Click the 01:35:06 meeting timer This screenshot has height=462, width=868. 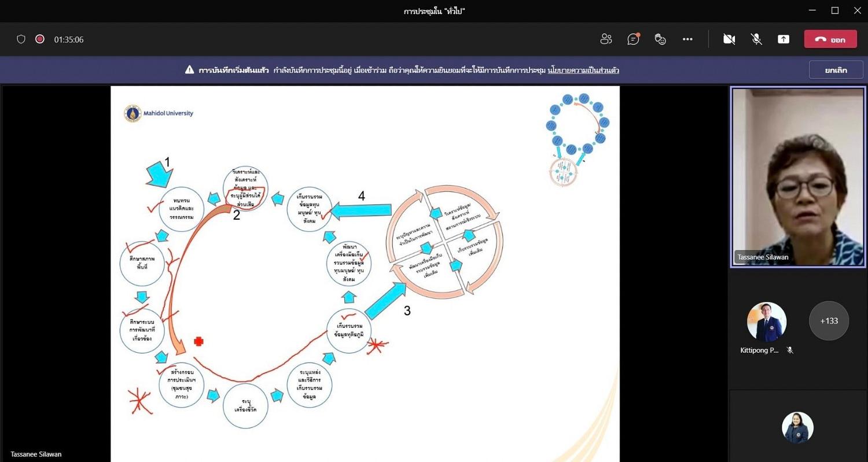69,40
